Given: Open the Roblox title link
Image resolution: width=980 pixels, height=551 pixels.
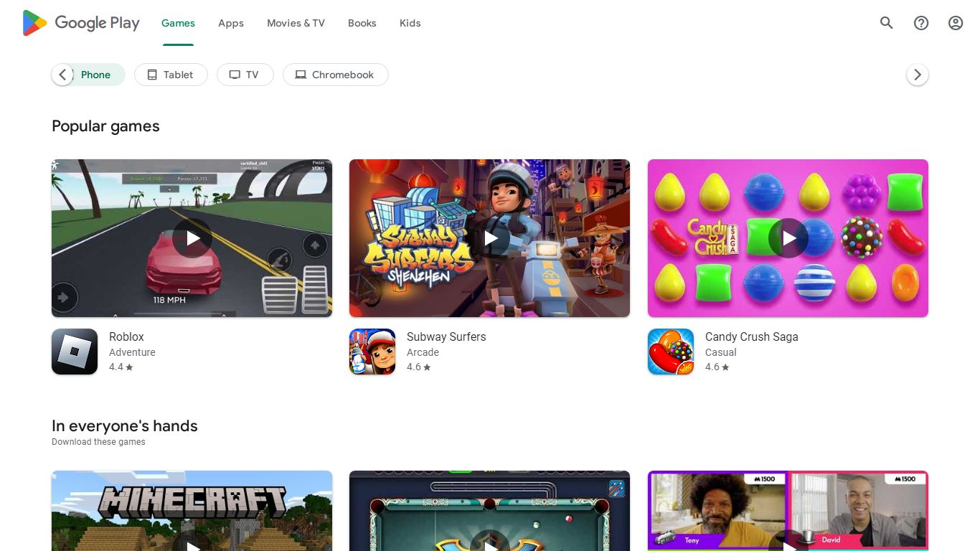Looking at the screenshot, I should tap(126, 336).
